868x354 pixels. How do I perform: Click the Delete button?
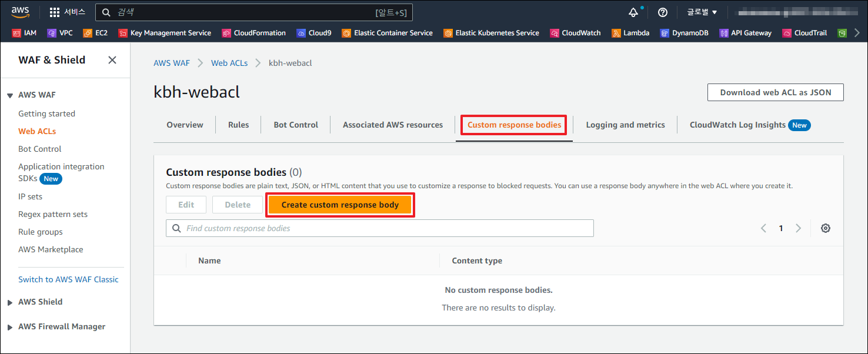(x=238, y=205)
